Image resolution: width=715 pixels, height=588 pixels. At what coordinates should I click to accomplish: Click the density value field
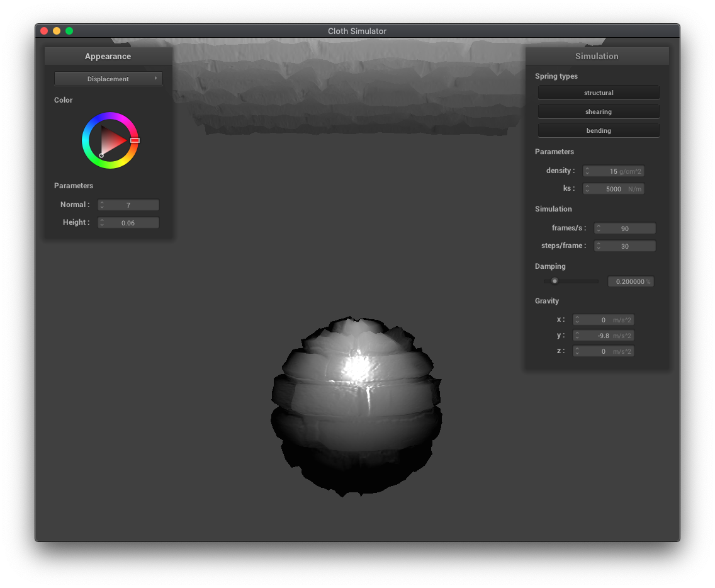pos(613,171)
